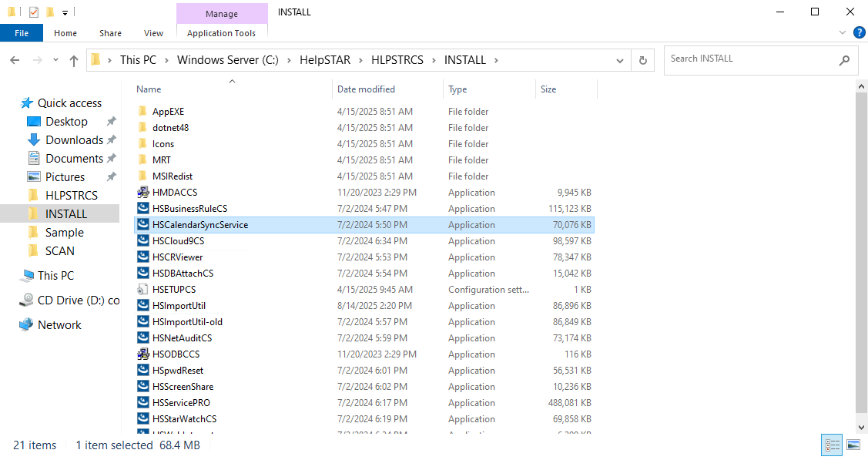Select Downloads in Quick access
Screen dimensions: 868x460
click(x=74, y=140)
